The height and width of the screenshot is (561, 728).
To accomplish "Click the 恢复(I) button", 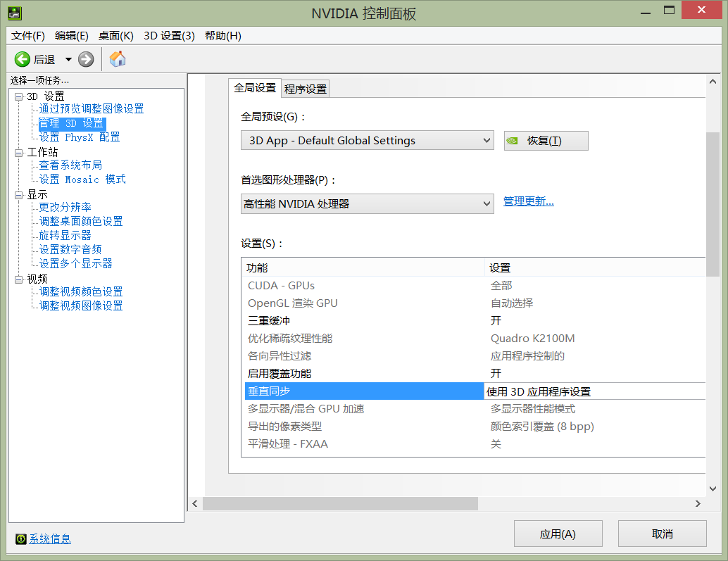I will point(546,141).
